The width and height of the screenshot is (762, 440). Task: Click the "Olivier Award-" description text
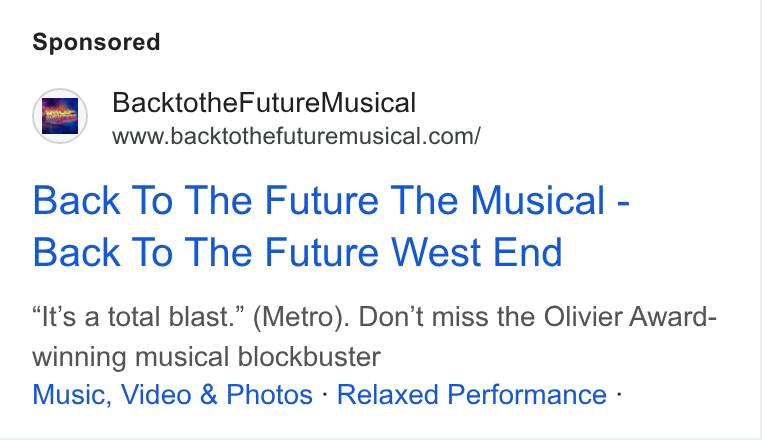(630, 317)
